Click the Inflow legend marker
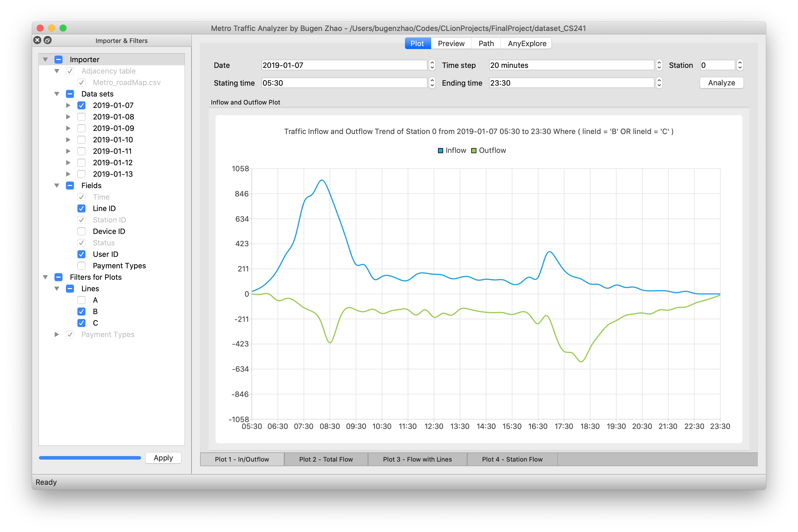 441,151
